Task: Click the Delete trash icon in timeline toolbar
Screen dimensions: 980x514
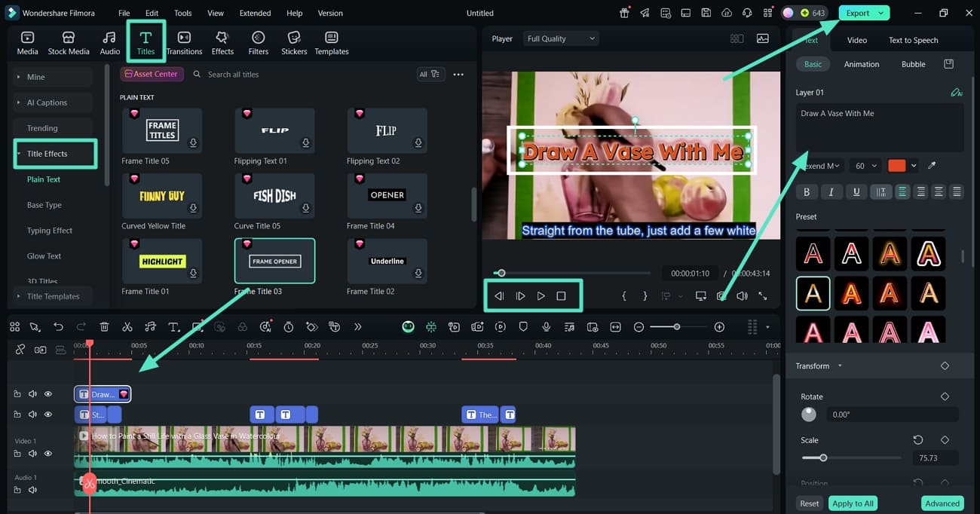Action: click(x=104, y=326)
